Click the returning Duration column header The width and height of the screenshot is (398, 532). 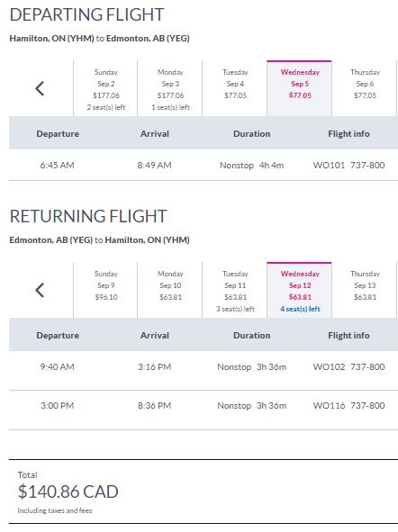coord(251,335)
